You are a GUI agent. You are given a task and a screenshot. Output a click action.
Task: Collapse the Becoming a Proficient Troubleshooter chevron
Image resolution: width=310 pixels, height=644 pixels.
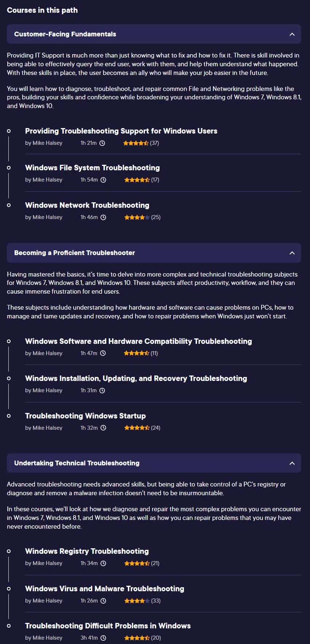[x=292, y=253]
